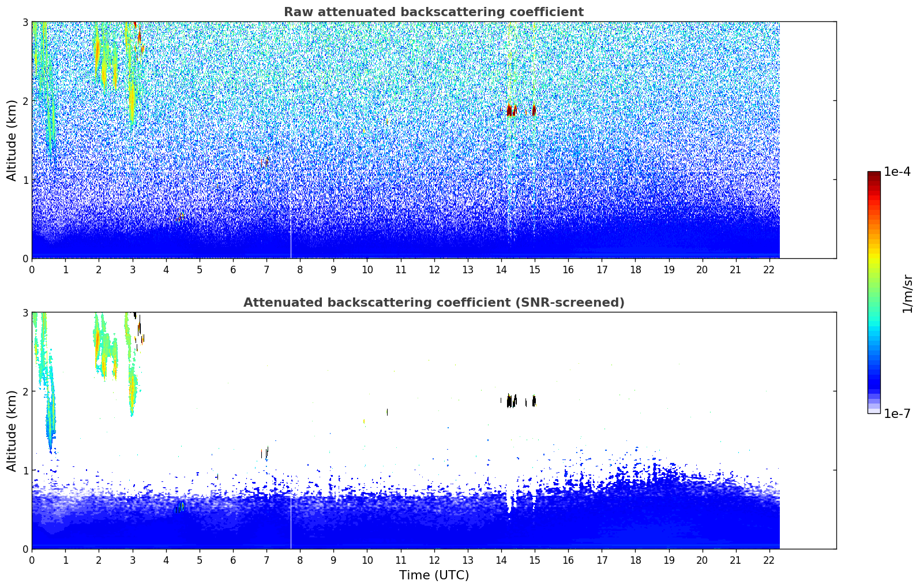Click hour 14 tick label under raw plot
The width and height of the screenshot is (920, 588).
coord(501,269)
